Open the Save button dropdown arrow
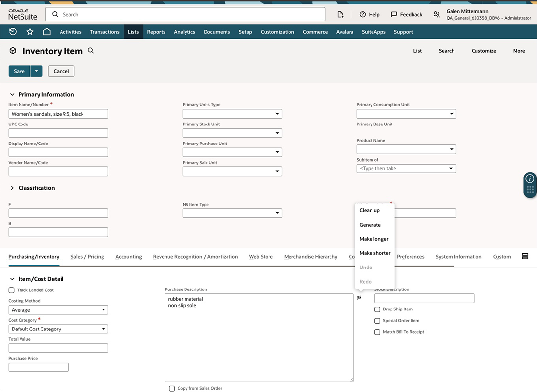537x392 pixels. [x=37, y=71]
